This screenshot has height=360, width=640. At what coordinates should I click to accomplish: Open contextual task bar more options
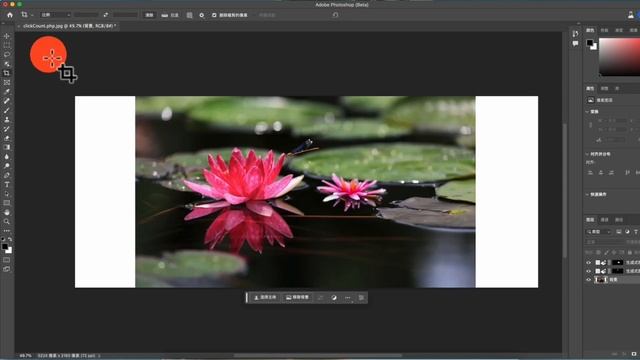tap(347, 298)
